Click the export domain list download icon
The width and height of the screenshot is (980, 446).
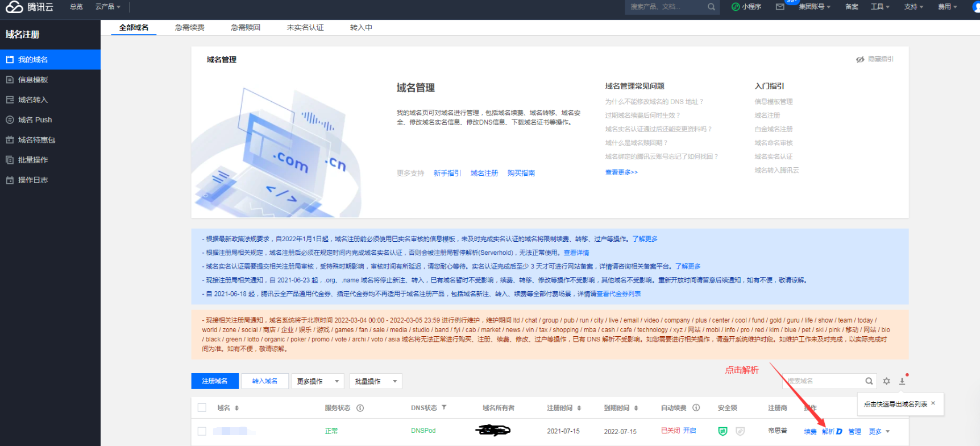click(x=902, y=381)
